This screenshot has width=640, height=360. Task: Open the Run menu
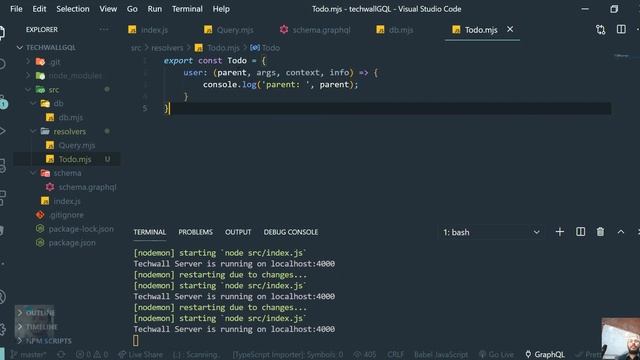coord(154,9)
